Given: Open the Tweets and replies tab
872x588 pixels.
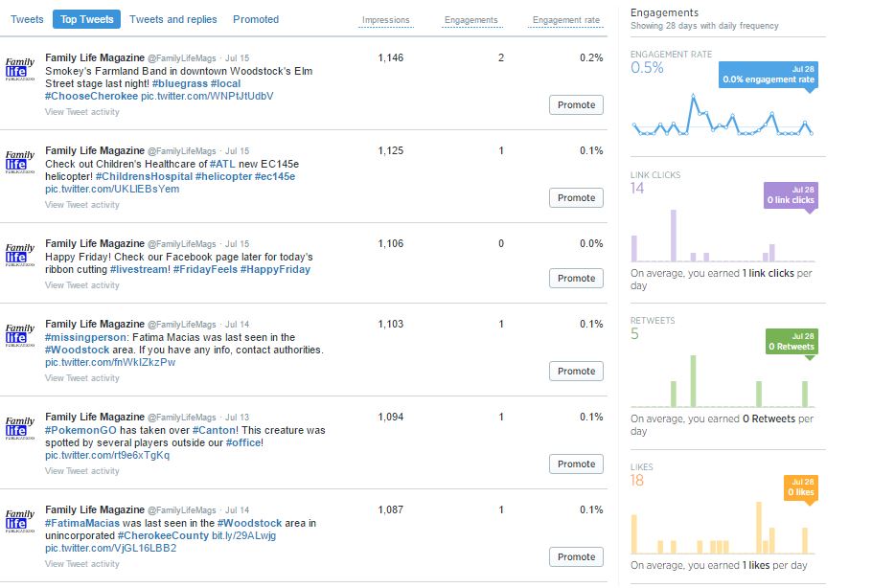Looking at the screenshot, I should [x=173, y=19].
